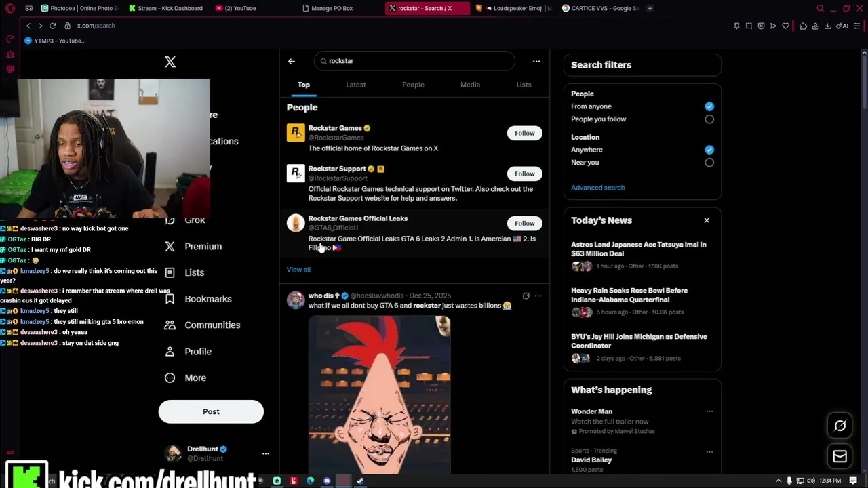
Task: Switch to the People search tab
Action: [x=413, y=85]
